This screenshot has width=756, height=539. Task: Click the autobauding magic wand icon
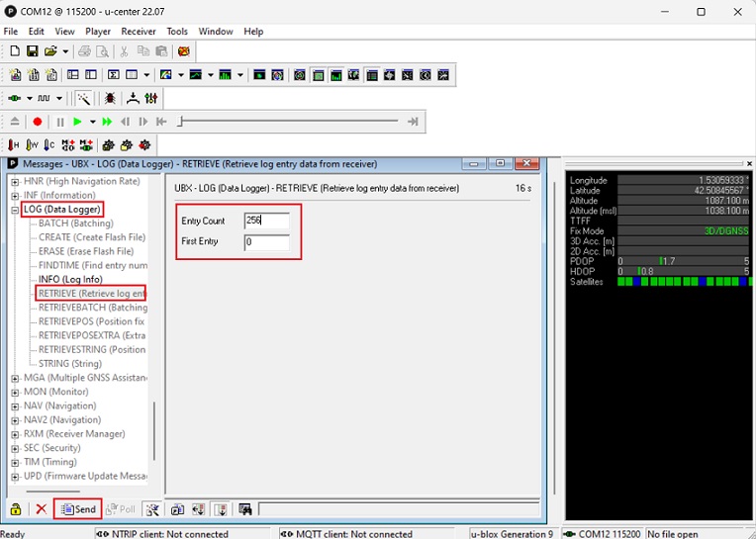click(x=84, y=99)
